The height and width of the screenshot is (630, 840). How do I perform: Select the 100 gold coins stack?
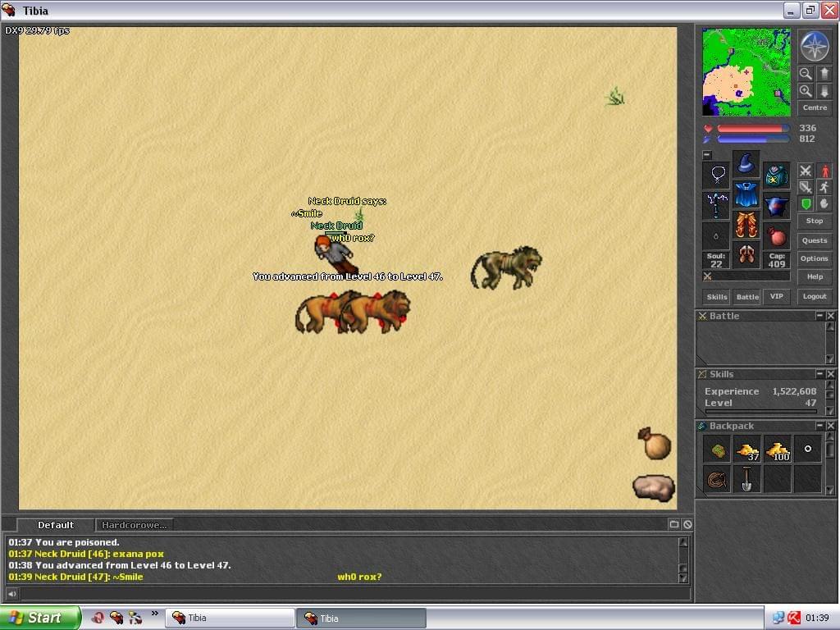(x=778, y=450)
